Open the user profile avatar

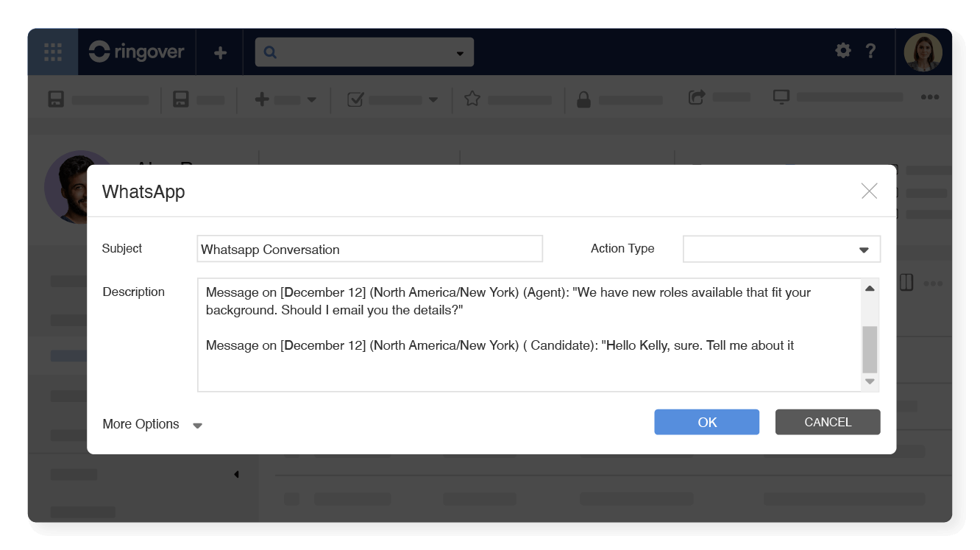tap(923, 52)
